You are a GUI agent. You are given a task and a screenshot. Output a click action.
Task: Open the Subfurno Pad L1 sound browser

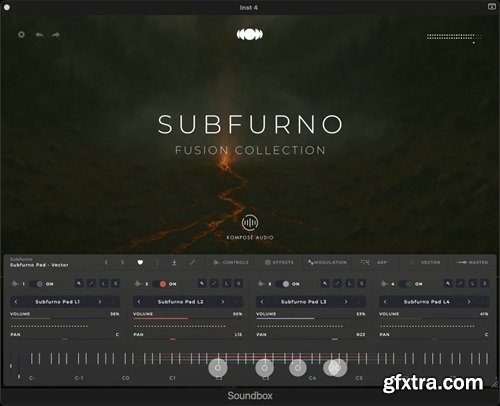coord(58,302)
